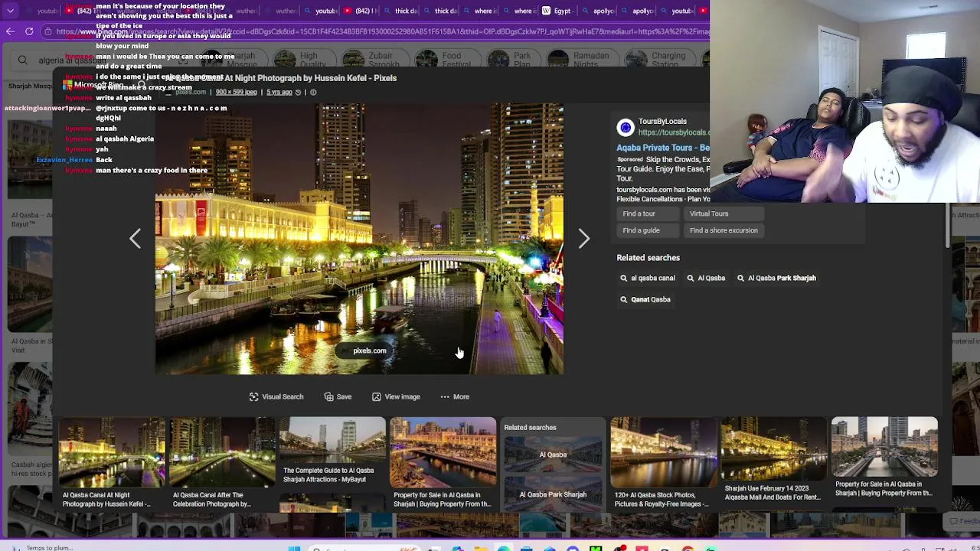
Task: Search related term Al Qasba
Action: (x=706, y=278)
